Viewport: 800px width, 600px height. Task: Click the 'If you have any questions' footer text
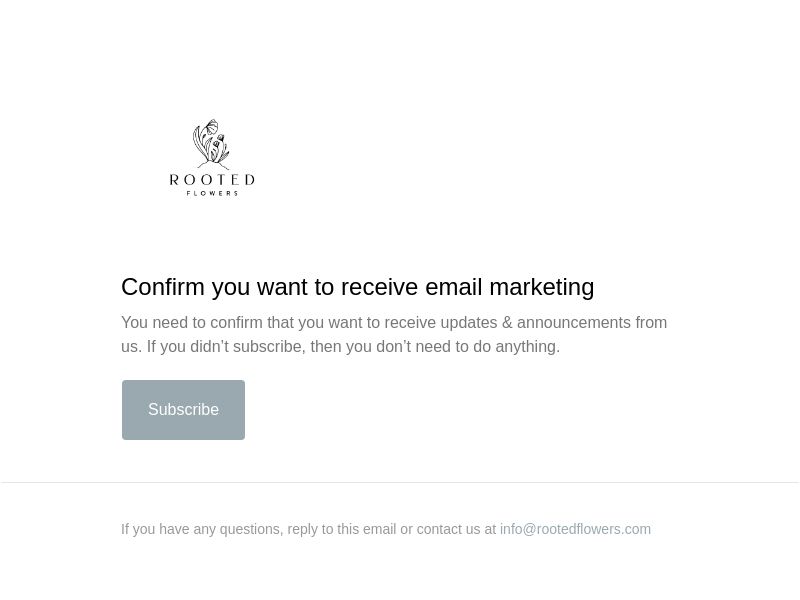pyautogui.click(x=202, y=529)
